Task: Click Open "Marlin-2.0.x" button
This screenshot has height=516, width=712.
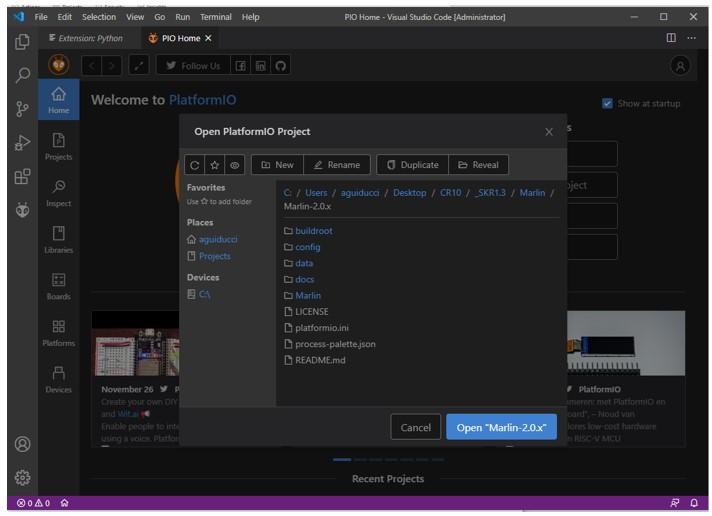Action: [x=501, y=427]
